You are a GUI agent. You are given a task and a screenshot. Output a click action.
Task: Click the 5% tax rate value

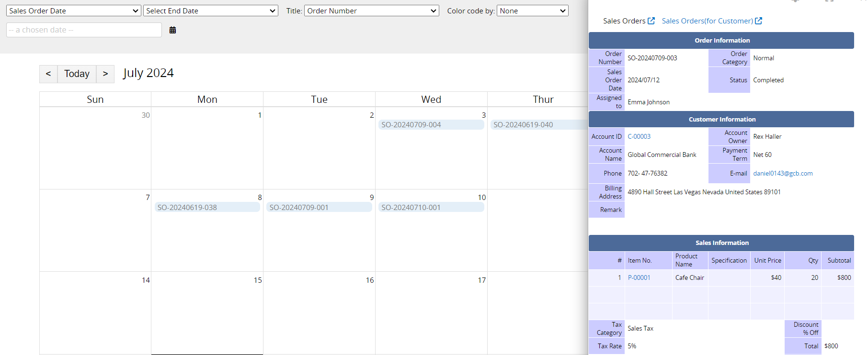pyautogui.click(x=632, y=346)
